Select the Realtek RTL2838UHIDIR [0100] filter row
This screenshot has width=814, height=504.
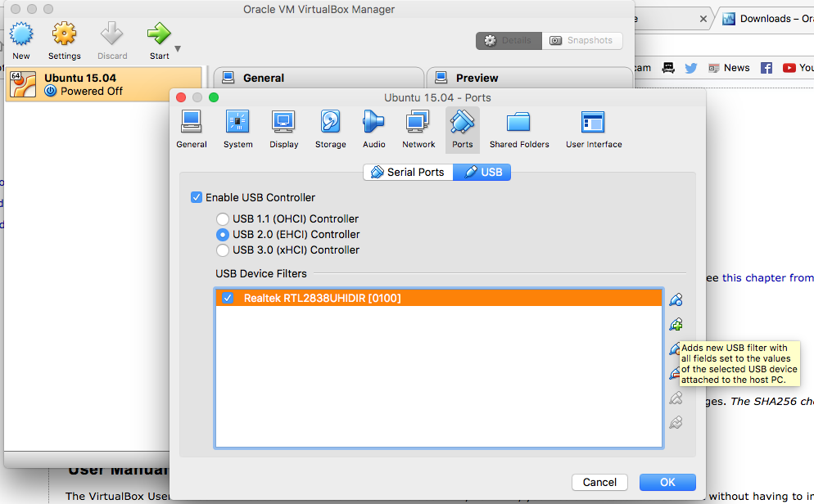439,298
